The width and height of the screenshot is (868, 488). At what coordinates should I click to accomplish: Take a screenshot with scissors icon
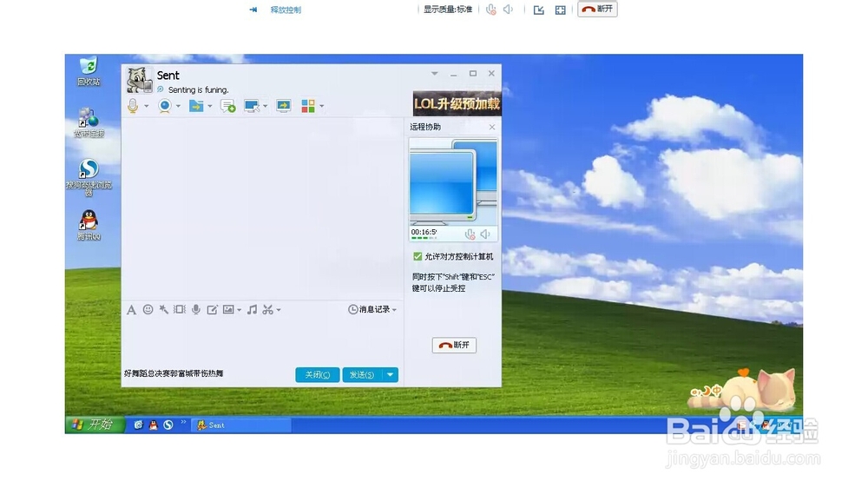pos(268,310)
